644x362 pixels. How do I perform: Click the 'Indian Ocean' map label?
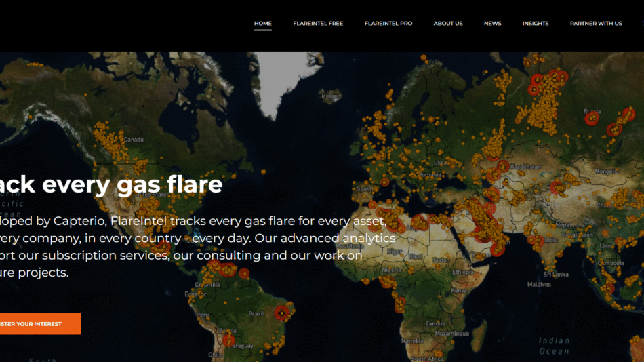pos(554,346)
